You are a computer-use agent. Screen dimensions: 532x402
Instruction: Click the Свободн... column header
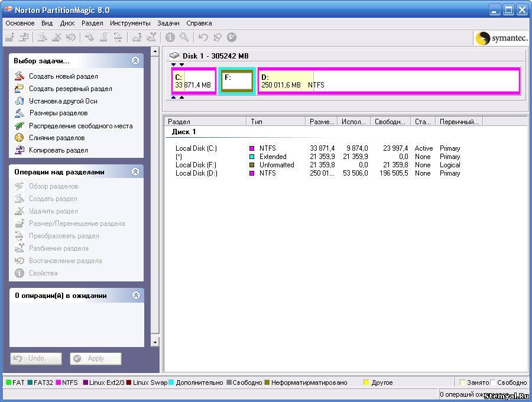pyautogui.click(x=391, y=121)
